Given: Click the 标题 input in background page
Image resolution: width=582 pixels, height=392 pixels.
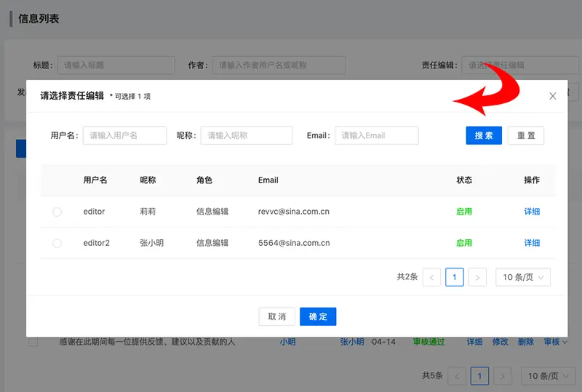Looking at the screenshot, I should (116, 65).
